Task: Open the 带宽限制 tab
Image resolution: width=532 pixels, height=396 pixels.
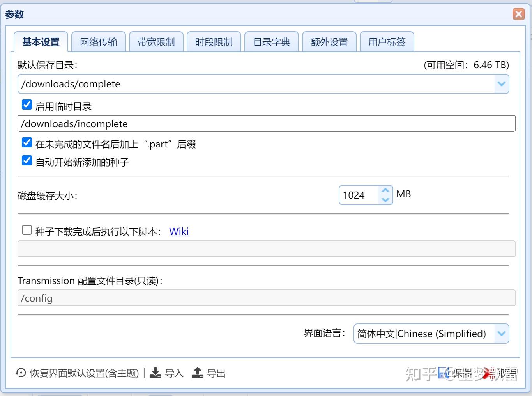Action: [x=156, y=42]
